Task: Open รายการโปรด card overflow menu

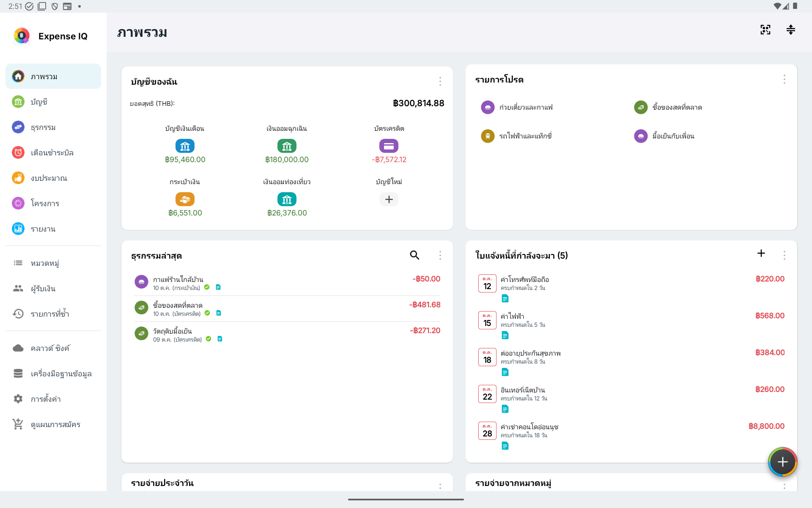Action: [x=785, y=80]
